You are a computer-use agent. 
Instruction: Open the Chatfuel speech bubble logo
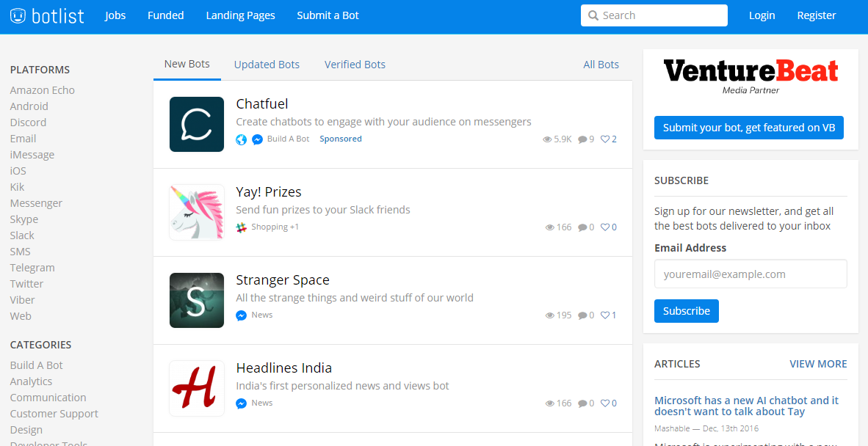coord(197,125)
